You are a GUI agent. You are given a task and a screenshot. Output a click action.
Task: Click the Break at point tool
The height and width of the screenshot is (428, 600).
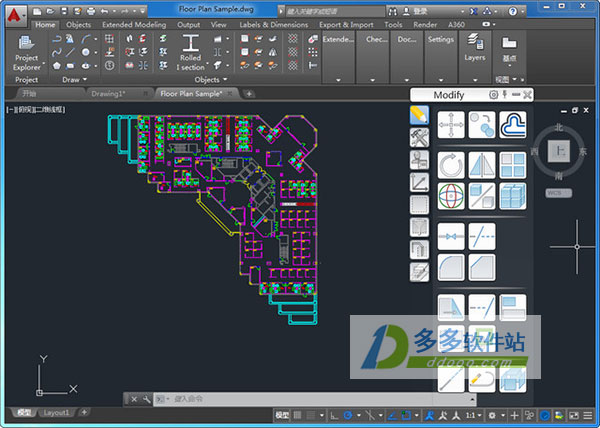point(451,236)
